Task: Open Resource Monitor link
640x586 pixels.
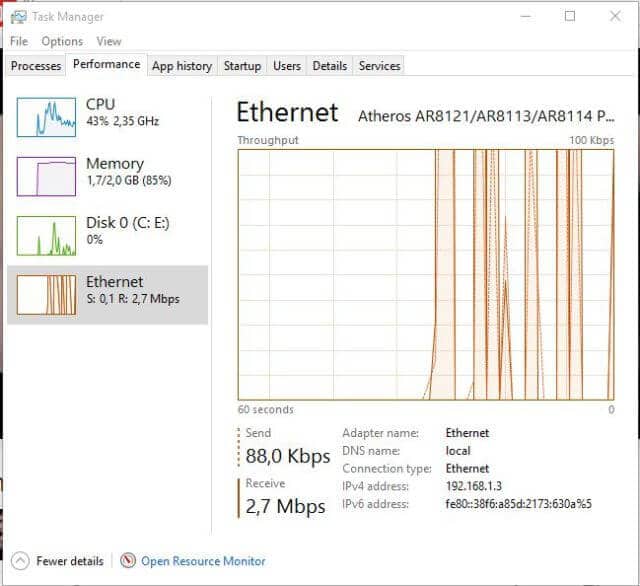Action: 203,561
